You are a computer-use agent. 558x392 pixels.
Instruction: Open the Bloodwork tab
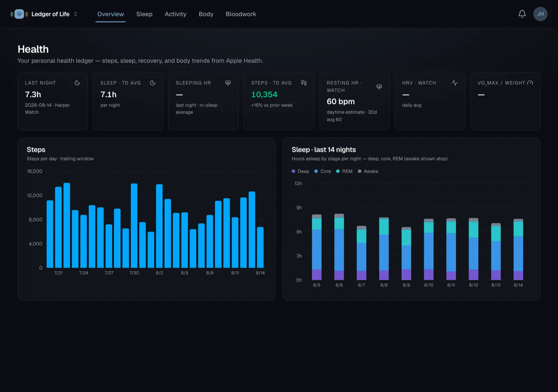pyautogui.click(x=241, y=14)
